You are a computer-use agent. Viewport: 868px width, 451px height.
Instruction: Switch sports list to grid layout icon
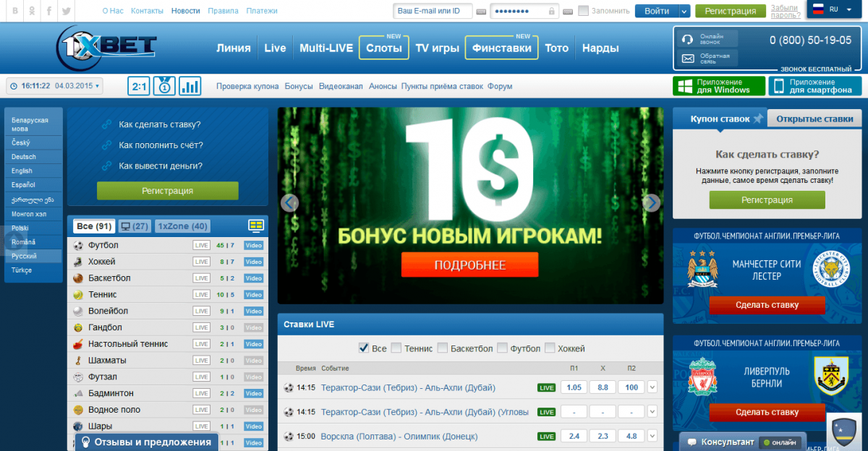256,225
